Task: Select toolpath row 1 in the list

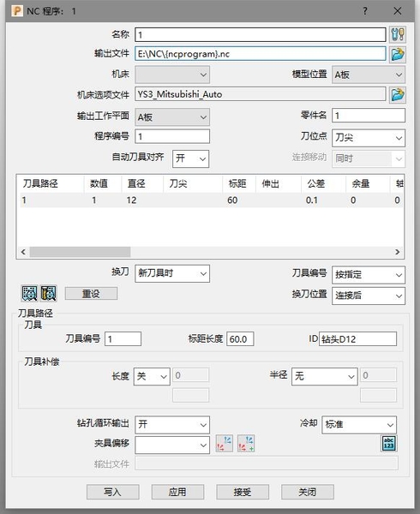Action: tap(210, 200)
